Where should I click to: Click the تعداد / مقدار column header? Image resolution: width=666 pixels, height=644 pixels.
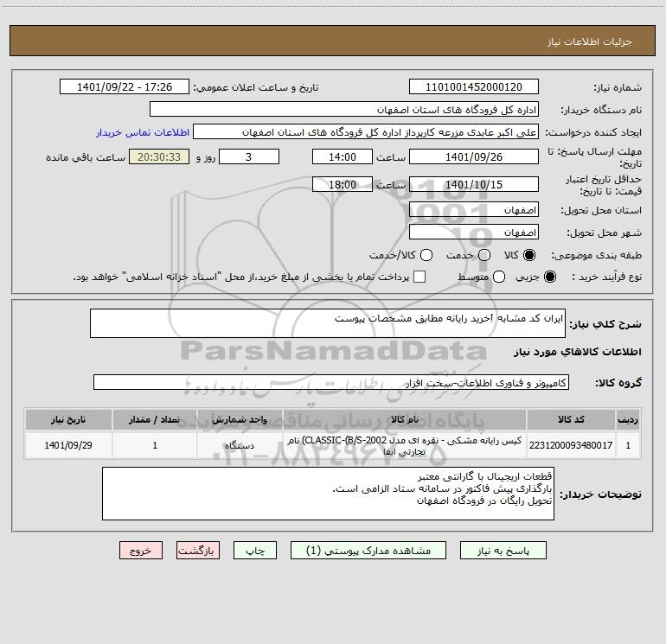point(155,419)
